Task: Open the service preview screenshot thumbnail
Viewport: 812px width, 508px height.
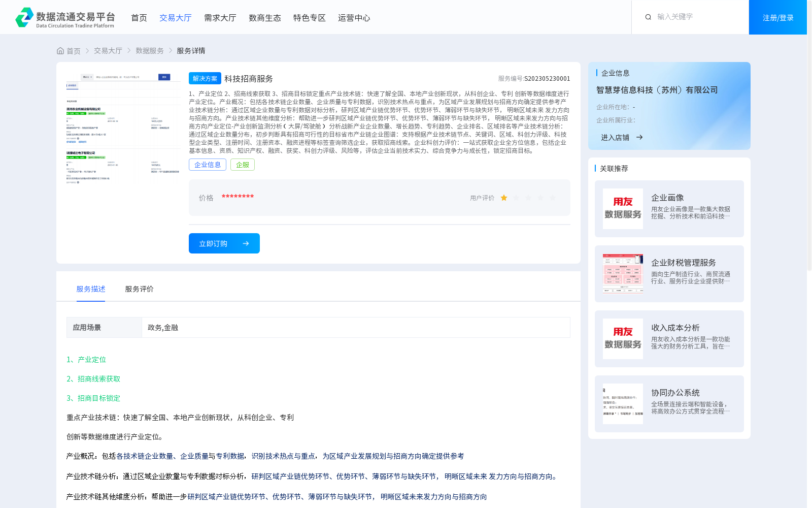Action: pos(123,129)
